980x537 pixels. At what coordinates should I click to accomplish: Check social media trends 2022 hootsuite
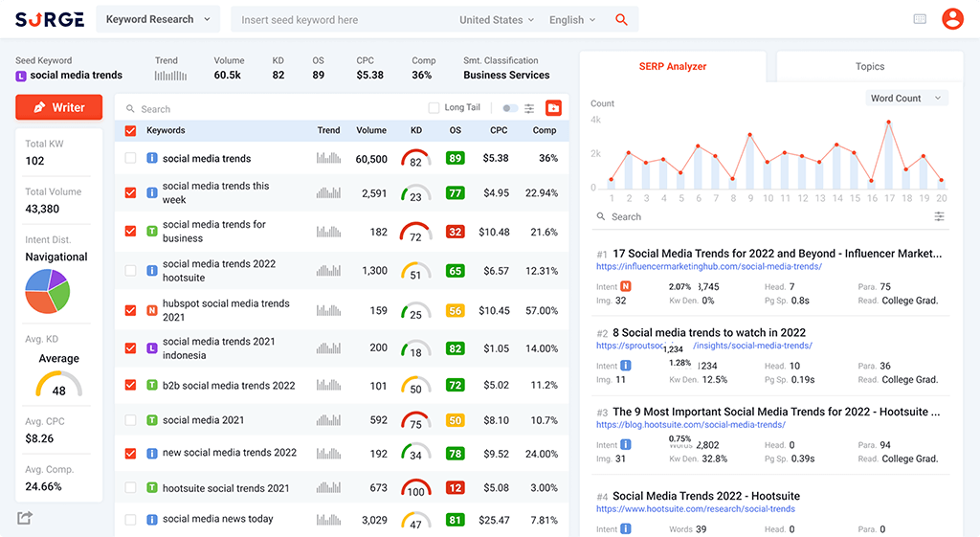tap(130, 271)
